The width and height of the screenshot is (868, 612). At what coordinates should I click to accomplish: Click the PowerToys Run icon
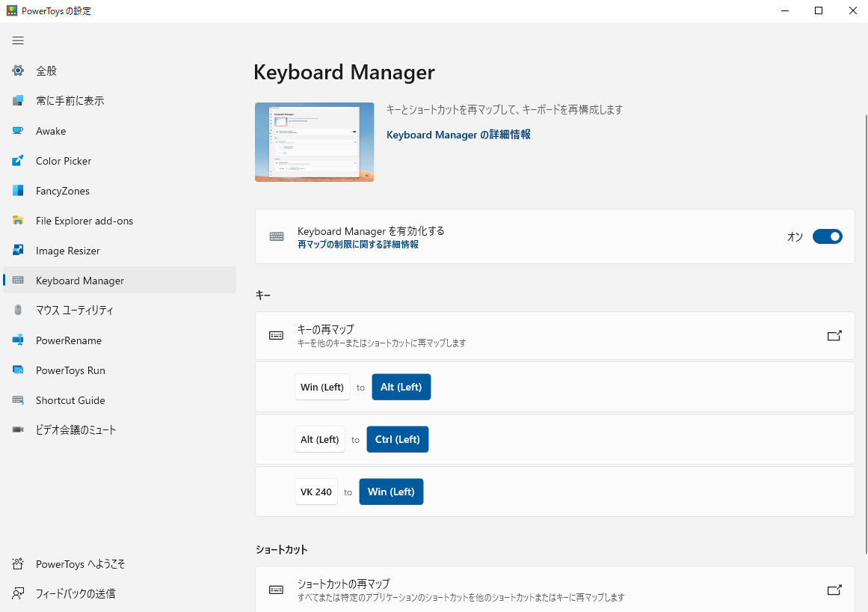18,370
